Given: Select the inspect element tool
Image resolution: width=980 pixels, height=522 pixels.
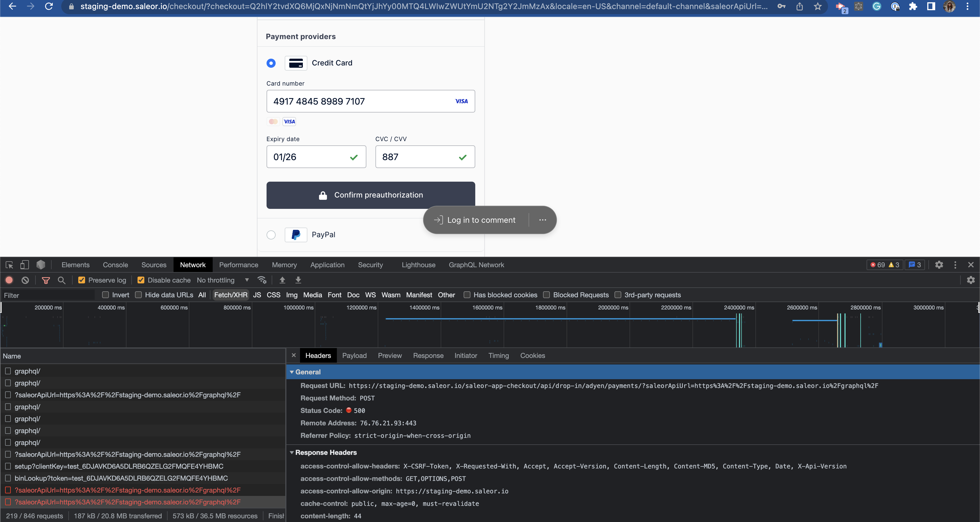Looking at the screenshot, I should (x=9, y=265).
